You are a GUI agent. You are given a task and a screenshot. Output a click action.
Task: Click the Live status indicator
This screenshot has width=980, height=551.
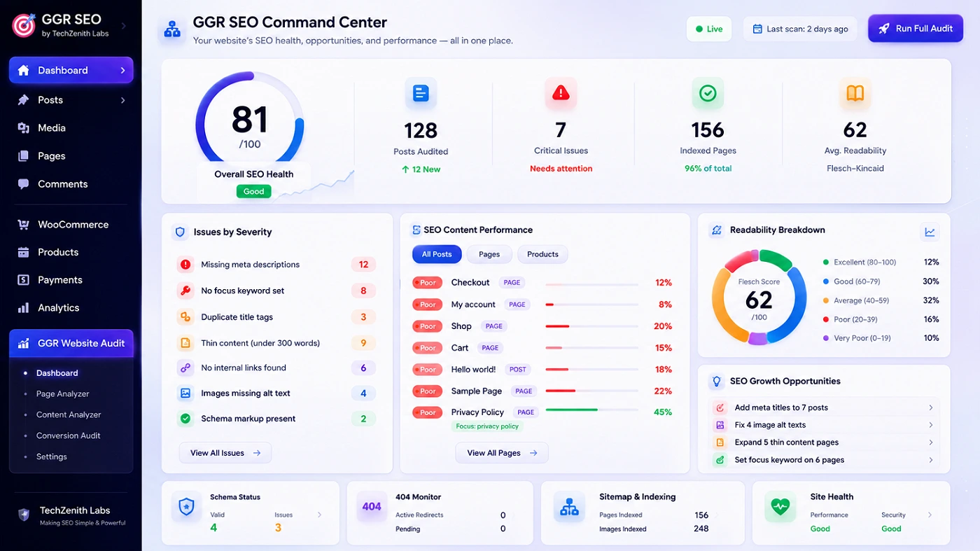click(x=709, y=29)
